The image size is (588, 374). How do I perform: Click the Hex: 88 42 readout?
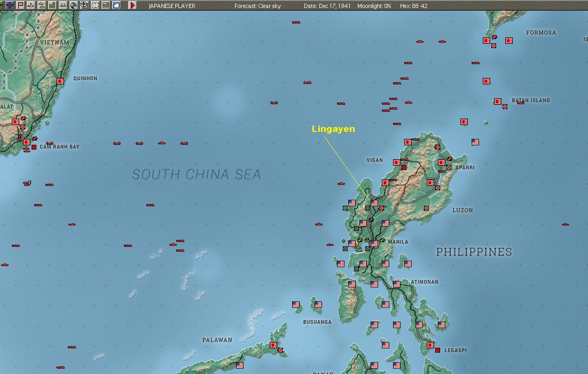click(x=413, y=6)
